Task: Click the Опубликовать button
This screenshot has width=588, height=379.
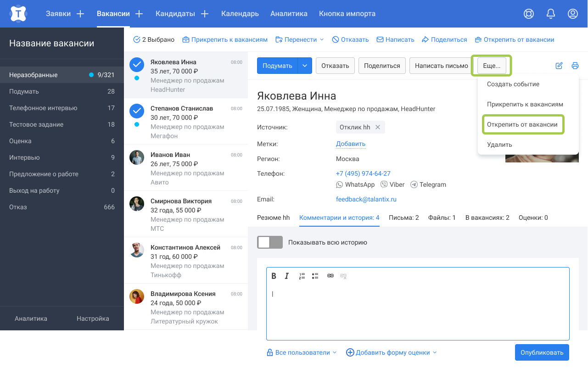Action: pyautogui.click(x=542, y=352)
